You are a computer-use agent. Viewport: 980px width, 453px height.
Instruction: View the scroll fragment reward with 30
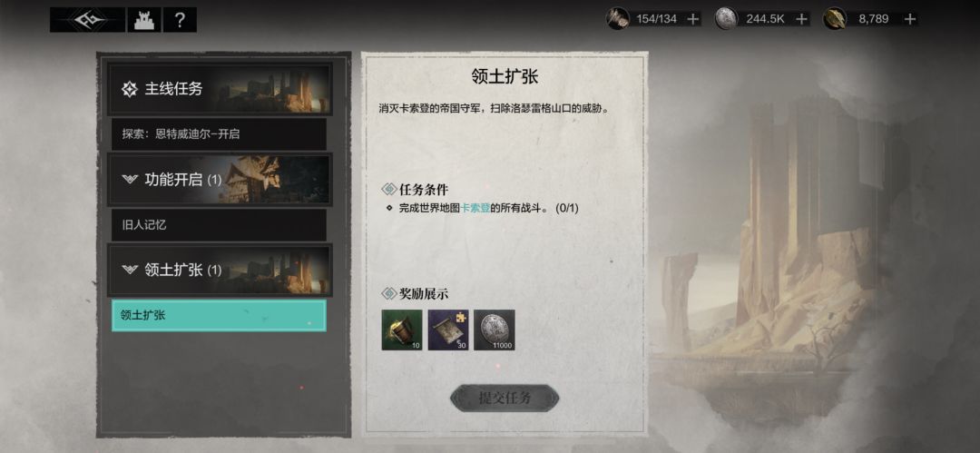pos(448,330)
